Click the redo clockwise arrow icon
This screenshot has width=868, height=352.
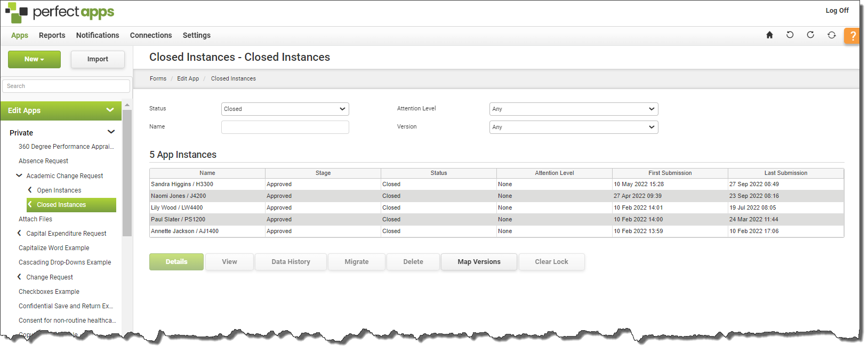click(x=810, y=35)
